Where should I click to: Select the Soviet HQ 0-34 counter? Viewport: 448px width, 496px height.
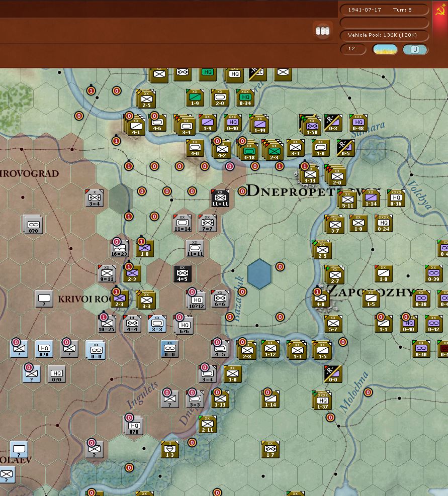point(245,98)
